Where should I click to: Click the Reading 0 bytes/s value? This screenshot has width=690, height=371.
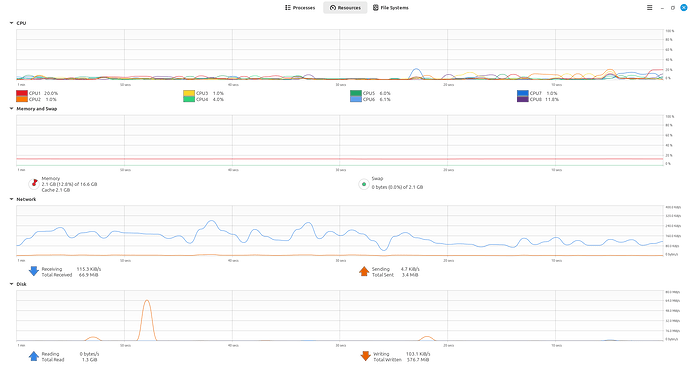point(89,354)
